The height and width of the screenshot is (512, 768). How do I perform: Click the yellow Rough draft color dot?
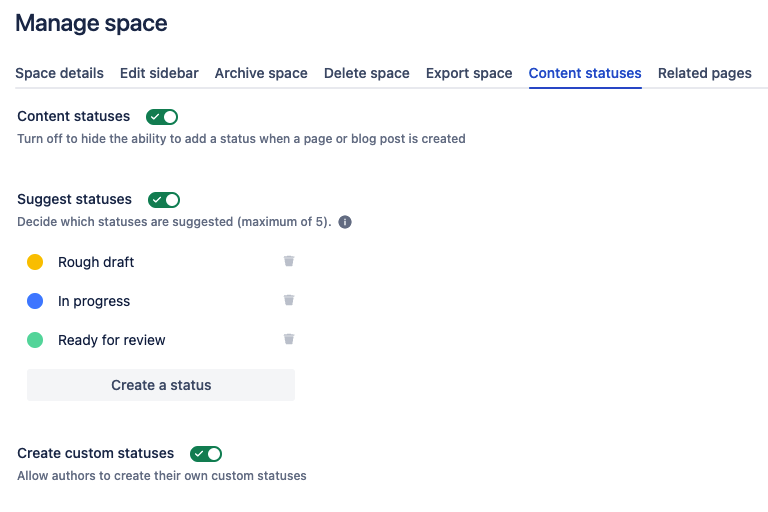tap(35, 262)
